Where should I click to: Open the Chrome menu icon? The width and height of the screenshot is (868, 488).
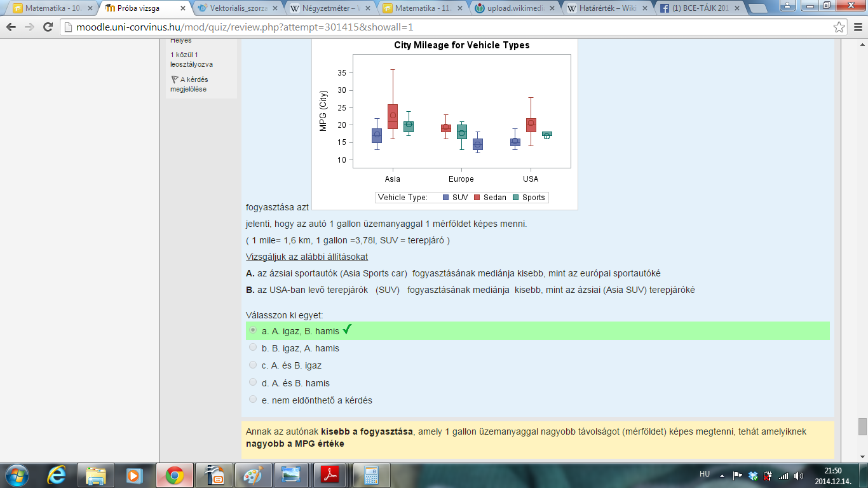(857, 27)
